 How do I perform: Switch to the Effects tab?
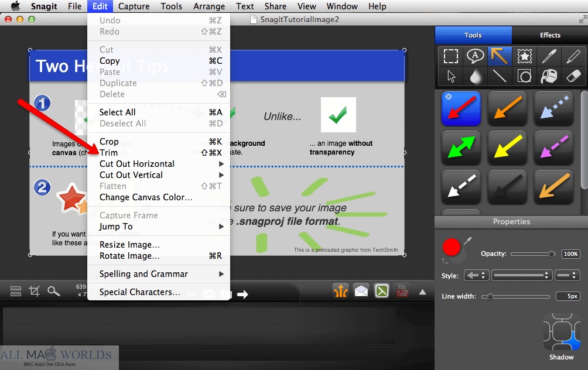click(550, 35)
